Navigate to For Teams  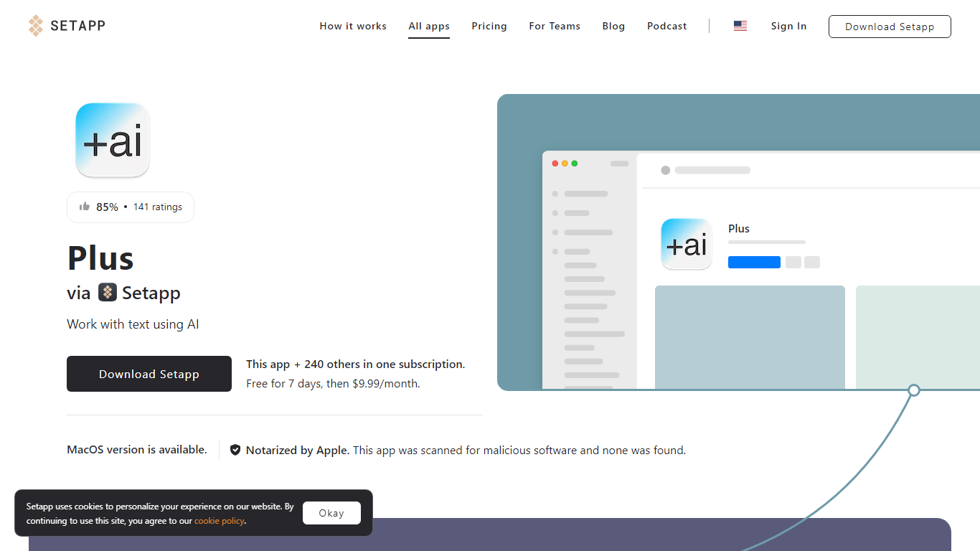[x=555, y=26]
